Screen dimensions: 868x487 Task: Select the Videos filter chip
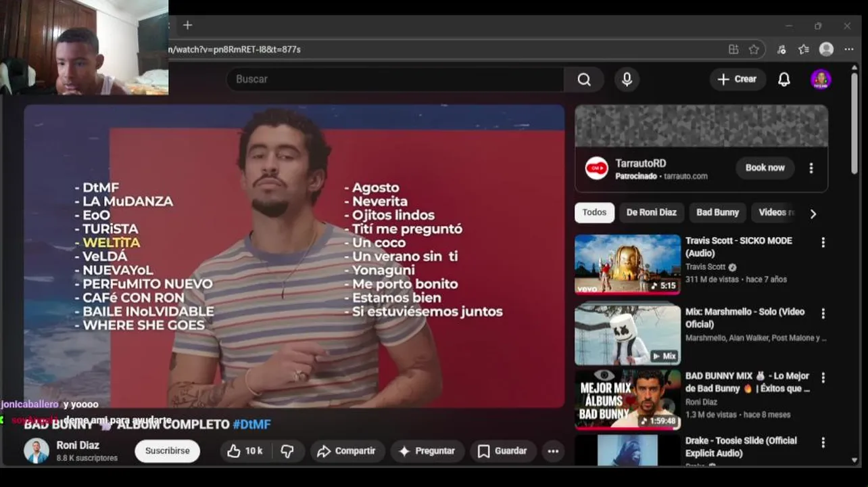pos(776,212)
